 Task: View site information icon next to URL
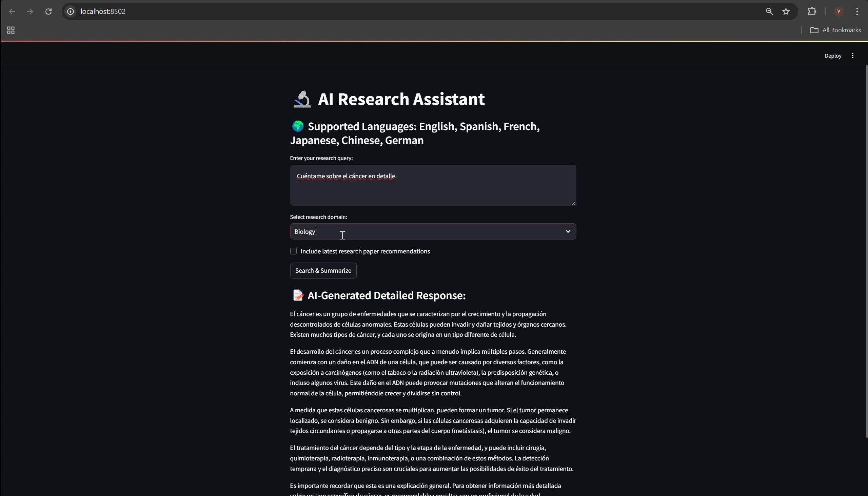click(71, 12)
